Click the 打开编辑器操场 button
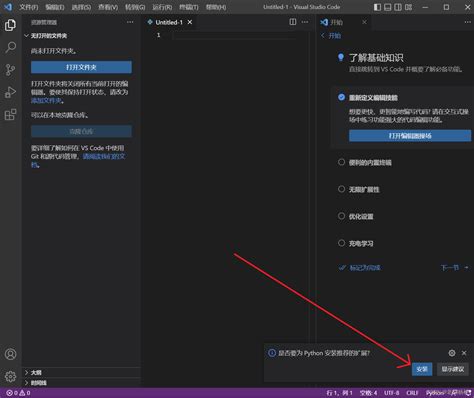474x398 pixels. click(410, 136)
